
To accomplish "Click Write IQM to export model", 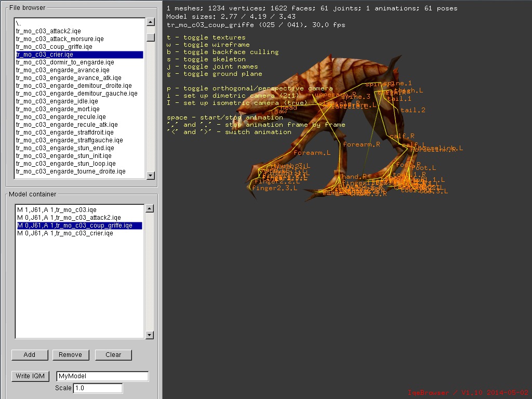I will coord(30,376).
